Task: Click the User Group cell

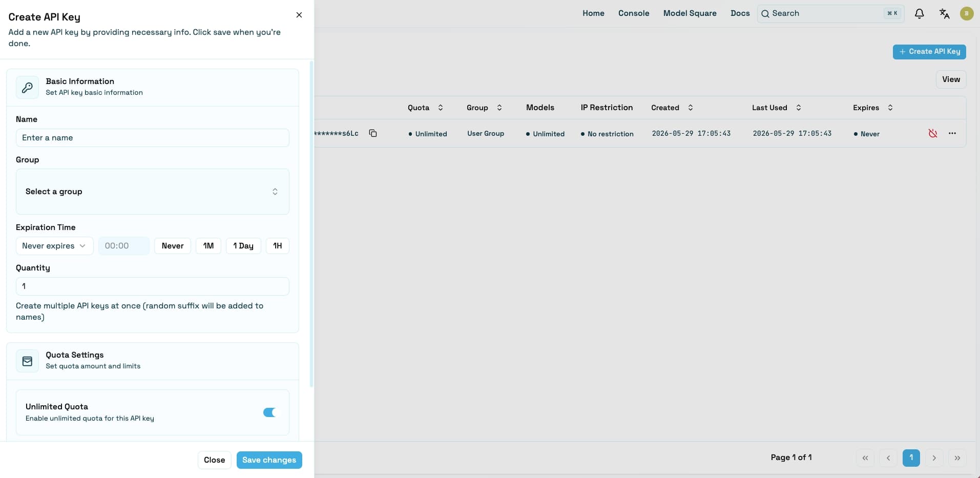Action: pos(486,134)
